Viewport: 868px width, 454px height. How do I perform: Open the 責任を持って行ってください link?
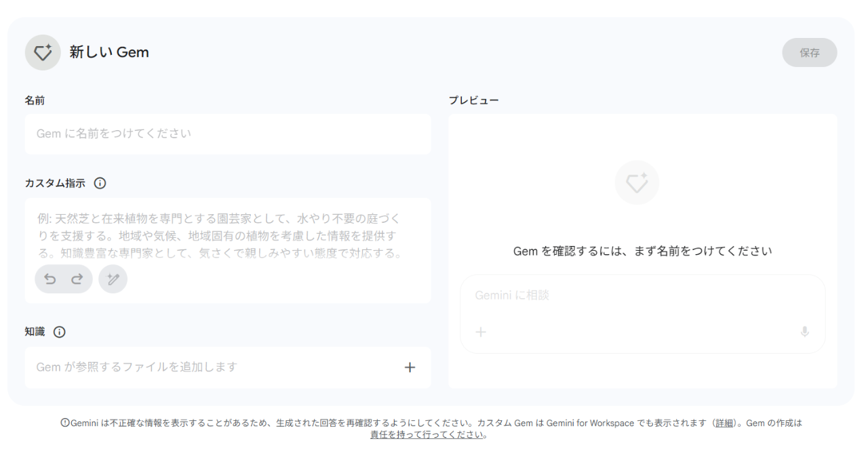(x=427, y=435)
